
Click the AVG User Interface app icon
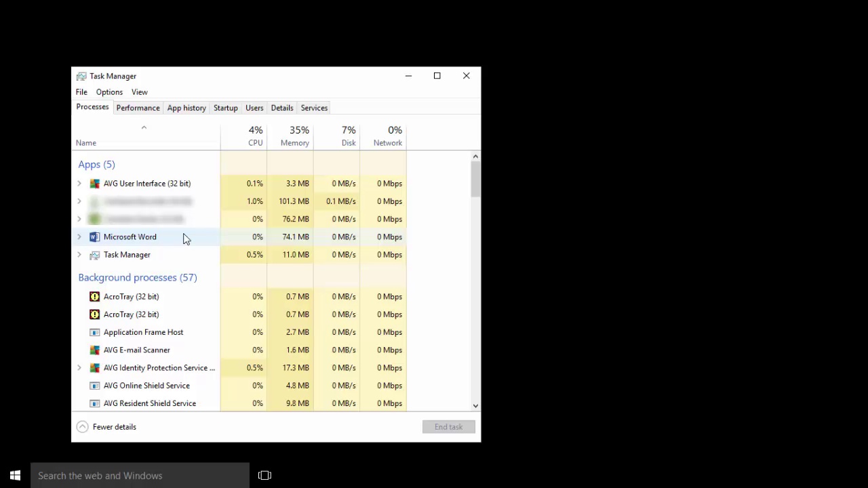(95, 184)
